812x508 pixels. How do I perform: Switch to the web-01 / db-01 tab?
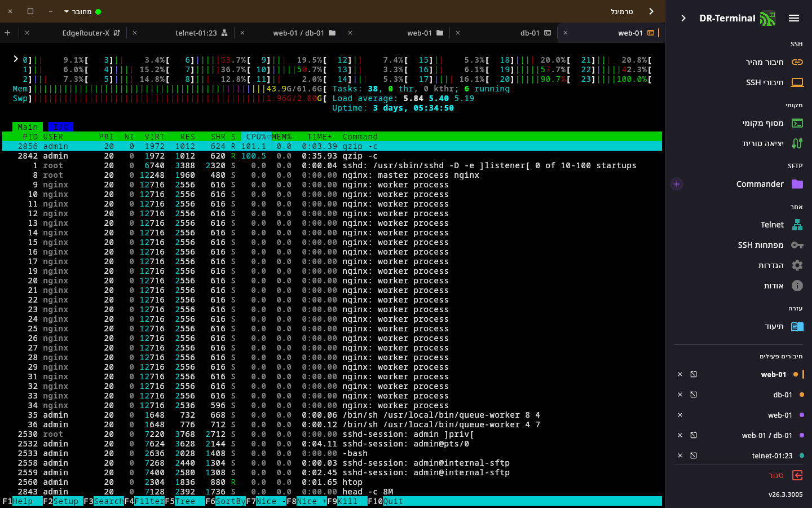click(x=299, y=33)
